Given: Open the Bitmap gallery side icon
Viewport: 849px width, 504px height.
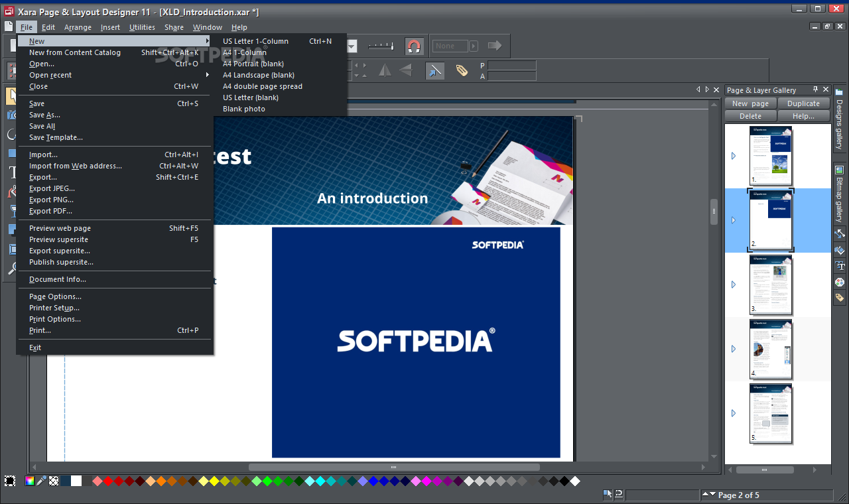Looking at the screenshot, I should pos(839,194).
